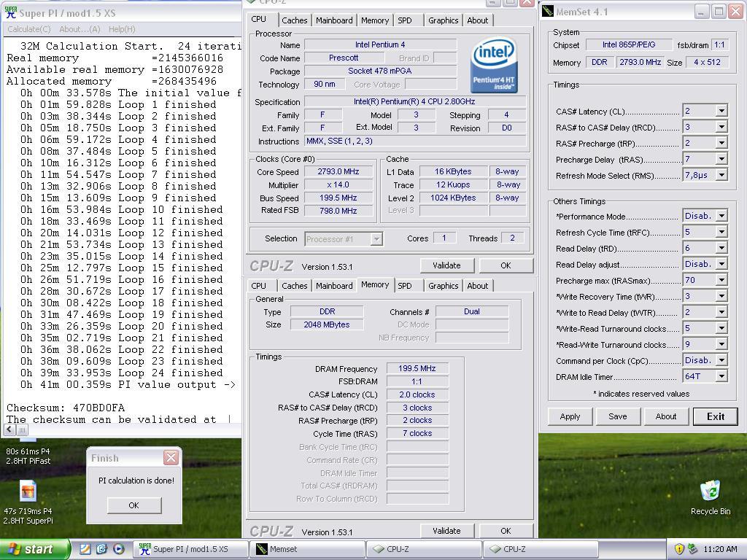Expand Write Recovery Time (tWR) dropdown

(x=721, y=296)
